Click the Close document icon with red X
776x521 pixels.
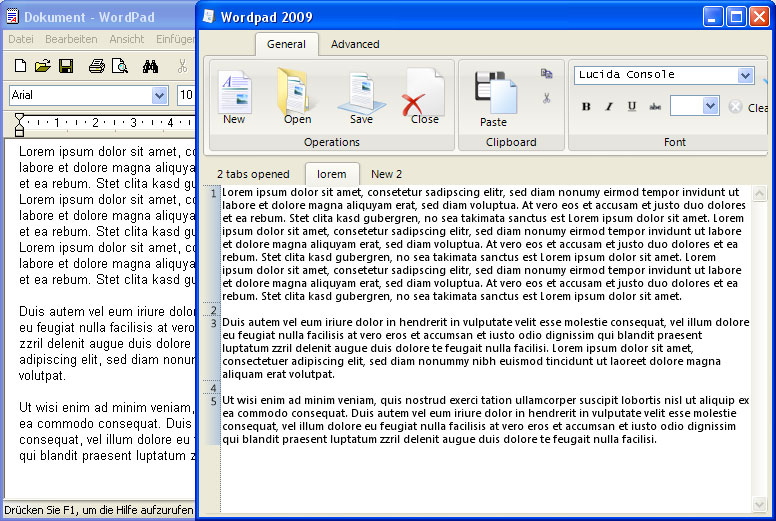pos(423,94)
